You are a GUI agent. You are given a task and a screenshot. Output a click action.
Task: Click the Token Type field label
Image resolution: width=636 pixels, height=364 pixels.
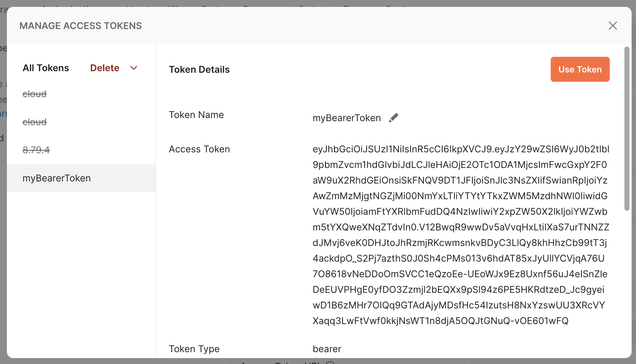coord(194,349)
